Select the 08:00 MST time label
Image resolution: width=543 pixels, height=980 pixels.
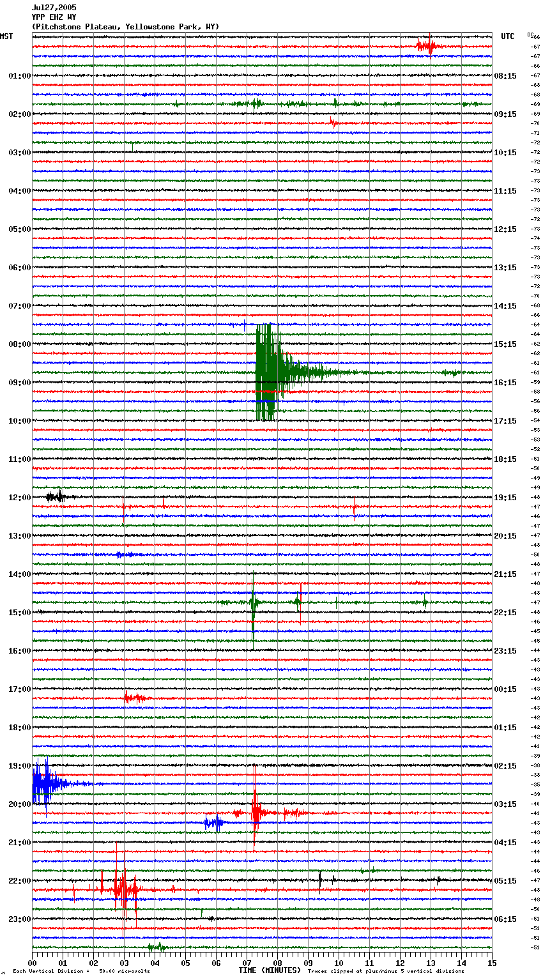click(20, 344)
